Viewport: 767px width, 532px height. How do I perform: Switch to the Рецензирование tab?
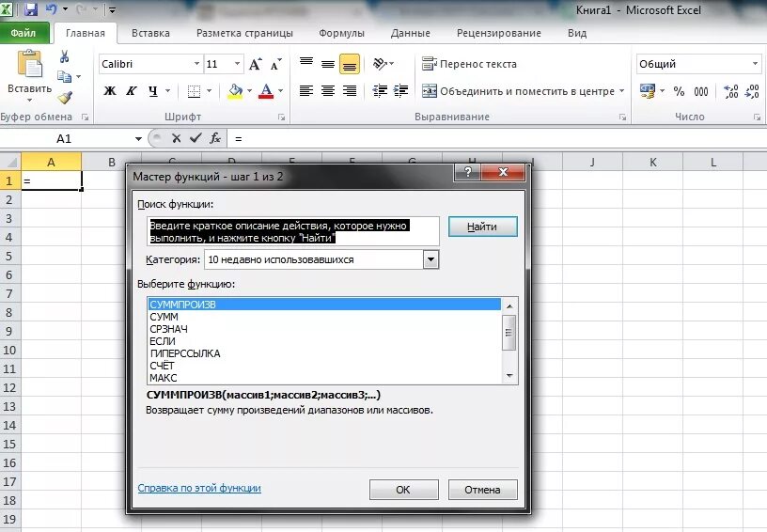click(499, 33)
